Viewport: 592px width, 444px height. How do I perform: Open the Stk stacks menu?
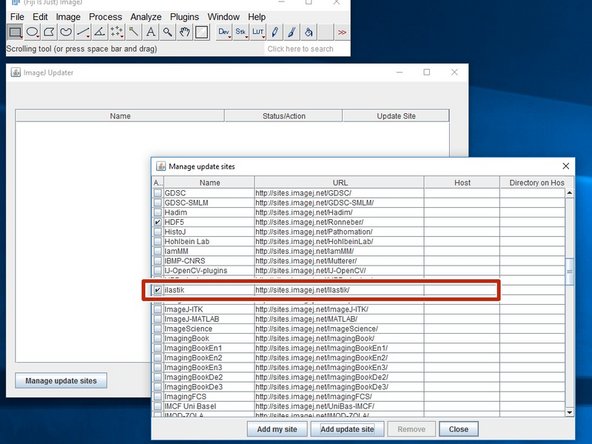point(241,32)
